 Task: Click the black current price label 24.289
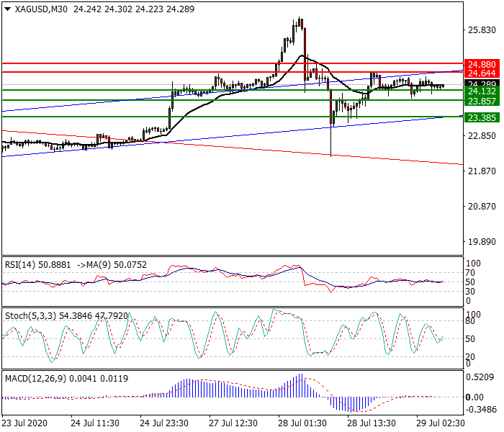click(482, 83)
